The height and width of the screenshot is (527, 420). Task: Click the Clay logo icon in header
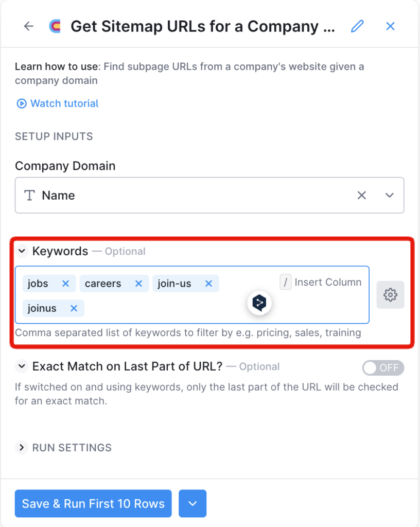55,26
